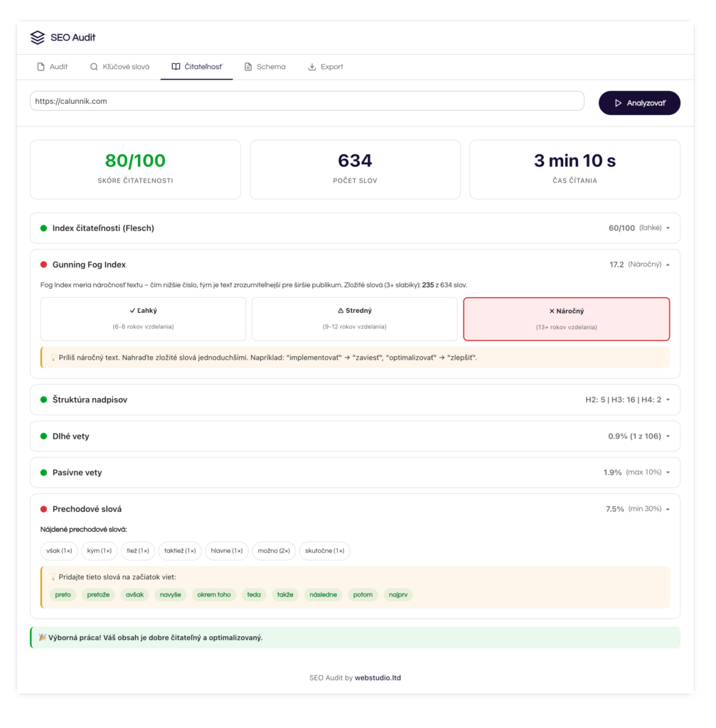716x728 pixels.
Task: Select the Náročný difficulty card
Action: pos(567,319)
